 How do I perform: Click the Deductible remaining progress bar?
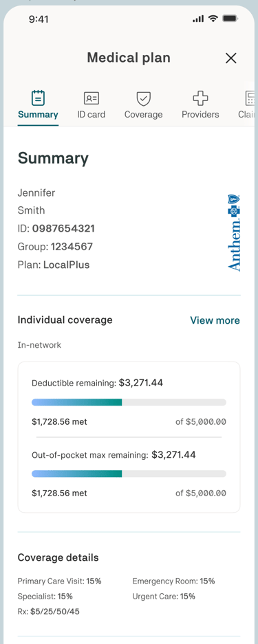129,402
